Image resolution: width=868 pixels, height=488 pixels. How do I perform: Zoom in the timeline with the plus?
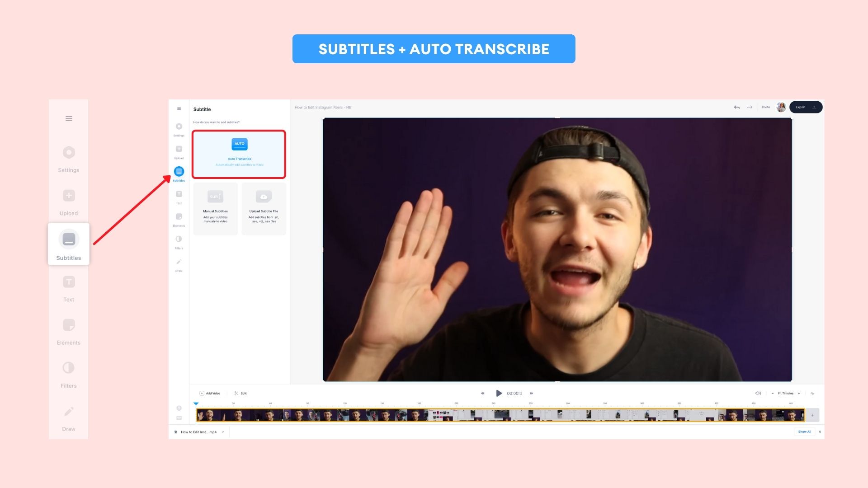point(799,393)
